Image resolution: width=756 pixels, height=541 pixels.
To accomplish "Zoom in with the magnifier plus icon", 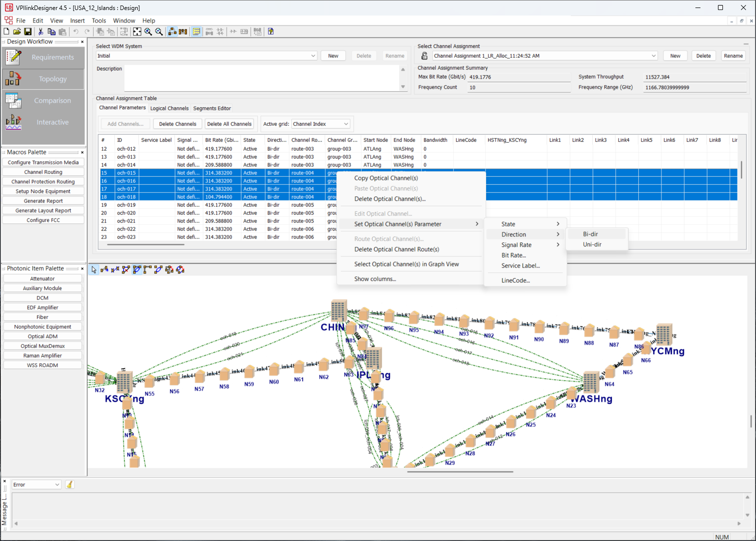I will [x=148, y=32].
